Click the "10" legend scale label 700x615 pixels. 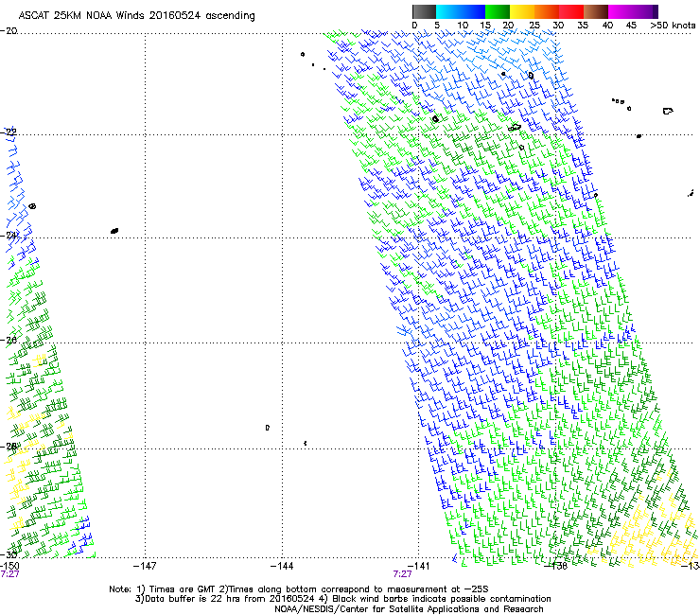point(463,26)
